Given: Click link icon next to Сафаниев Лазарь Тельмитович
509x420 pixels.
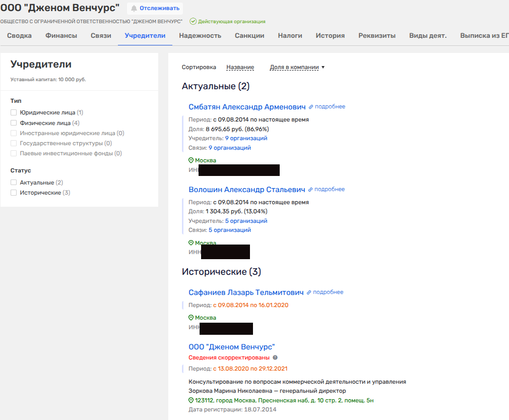Looking at the screenshot, I should click(309, 292).
